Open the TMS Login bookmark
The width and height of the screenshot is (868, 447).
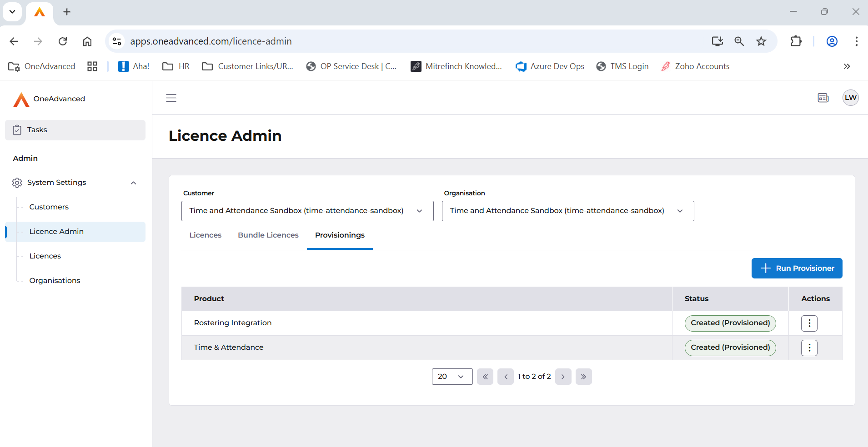pos(622,66)
